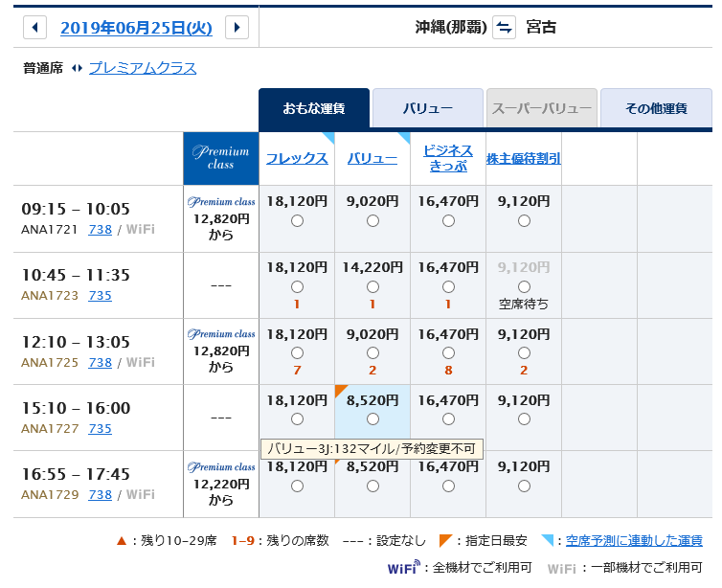The image size is (722, 588).
Task: Click the Premium class column header
Action: pos(221,158)
